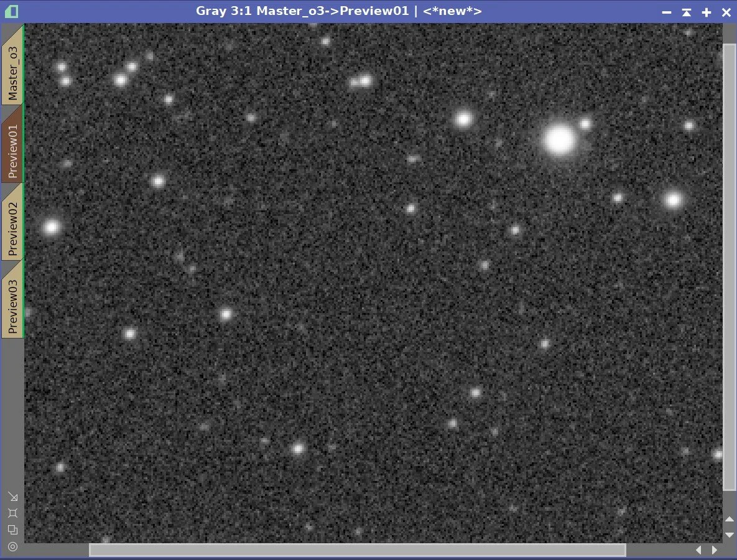
Task: Click the diagonal arrow triangle icon
Action: pos(12,497)
